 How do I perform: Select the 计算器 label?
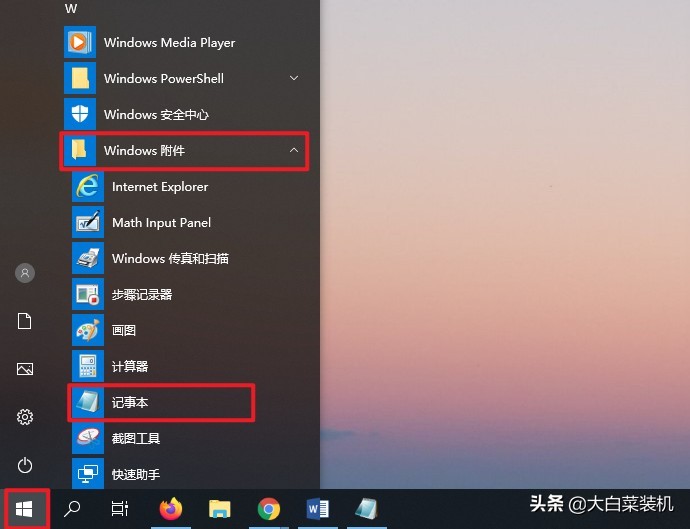[x=130, y=367]
